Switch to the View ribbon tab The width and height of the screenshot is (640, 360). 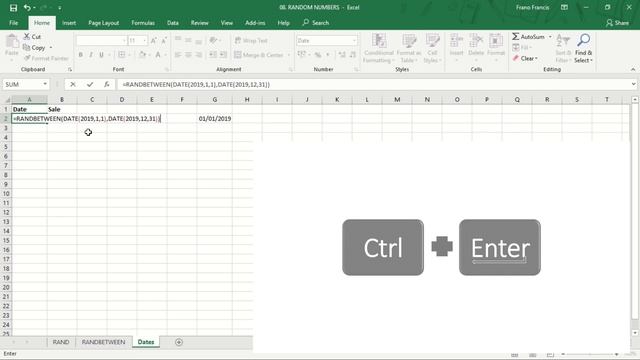(x=227, y=23)
